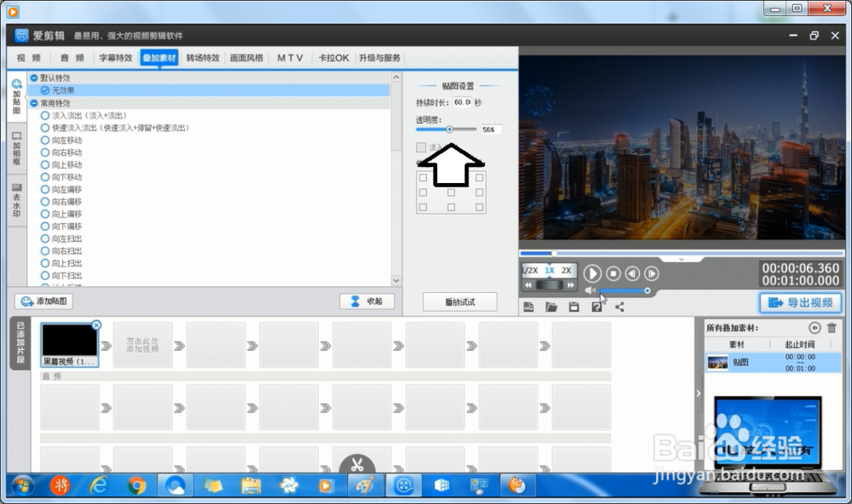Expand the side panel arrow left of 所有叠加素材
The height and width of the screenshot is (504, 852).
point(699,393)
